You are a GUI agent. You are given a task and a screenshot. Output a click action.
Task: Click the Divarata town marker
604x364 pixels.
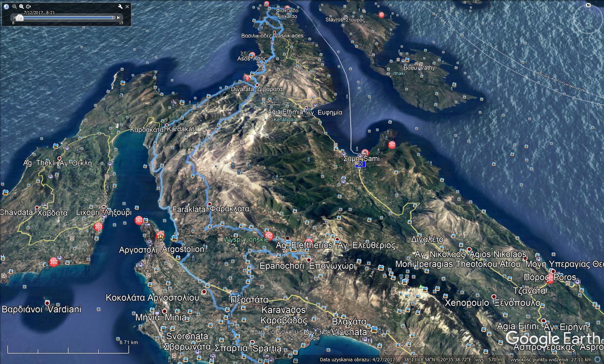click(x=257, y=85)
